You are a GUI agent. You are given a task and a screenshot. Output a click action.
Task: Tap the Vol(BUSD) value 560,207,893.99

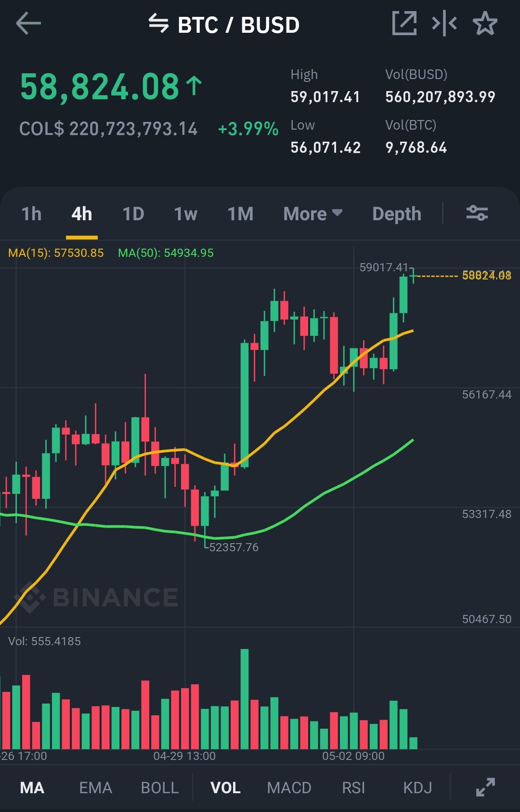click(440, 97)
